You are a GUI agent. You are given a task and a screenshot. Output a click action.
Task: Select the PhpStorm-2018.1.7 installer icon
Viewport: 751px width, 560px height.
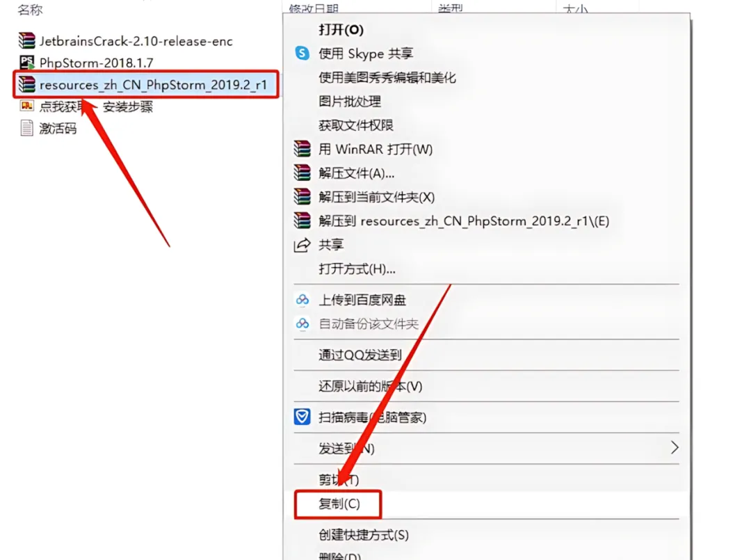click(27, 63)
